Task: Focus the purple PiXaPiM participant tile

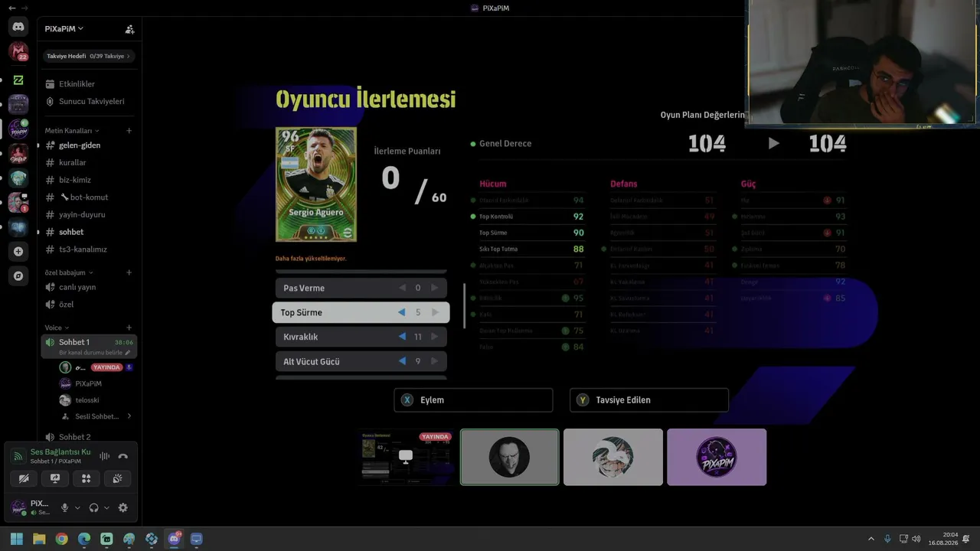Action: tap(717, 457)
